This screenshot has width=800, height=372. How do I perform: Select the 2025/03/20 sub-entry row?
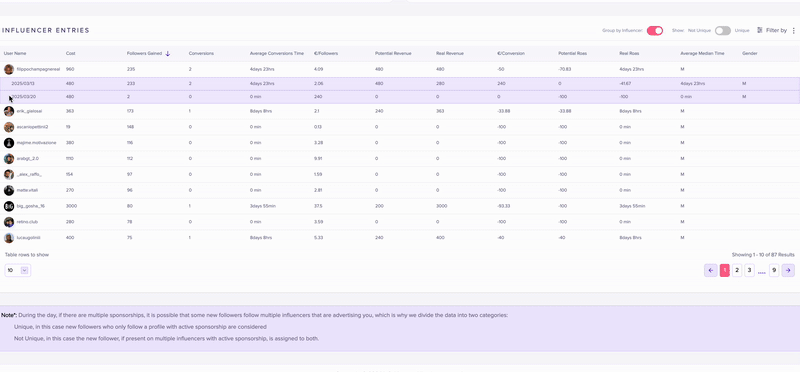click(400, 97)
